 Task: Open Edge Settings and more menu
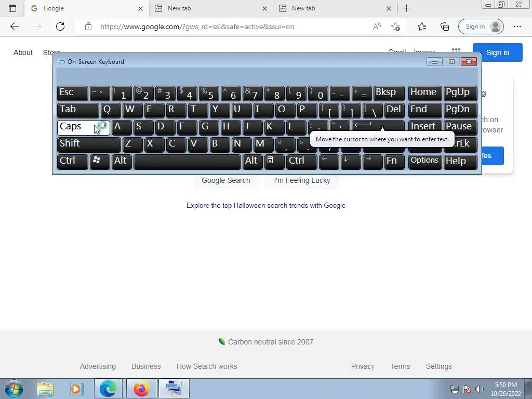point(517,26)
